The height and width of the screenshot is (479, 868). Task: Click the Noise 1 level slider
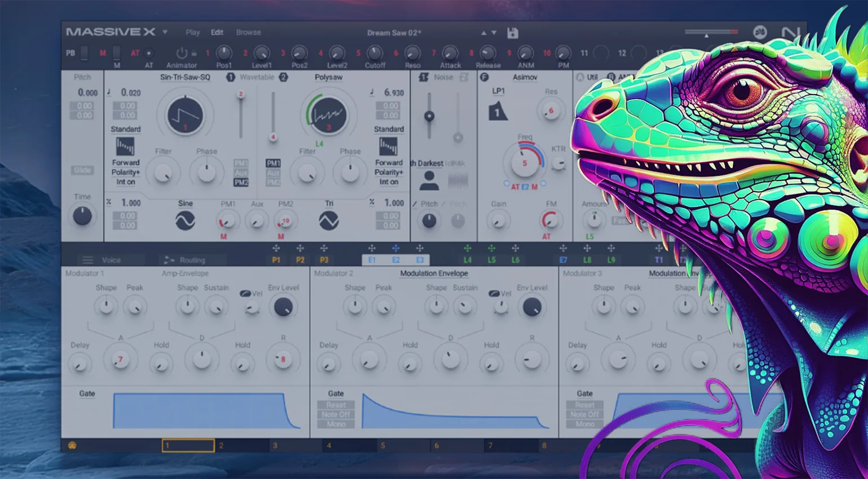(429, 116)
